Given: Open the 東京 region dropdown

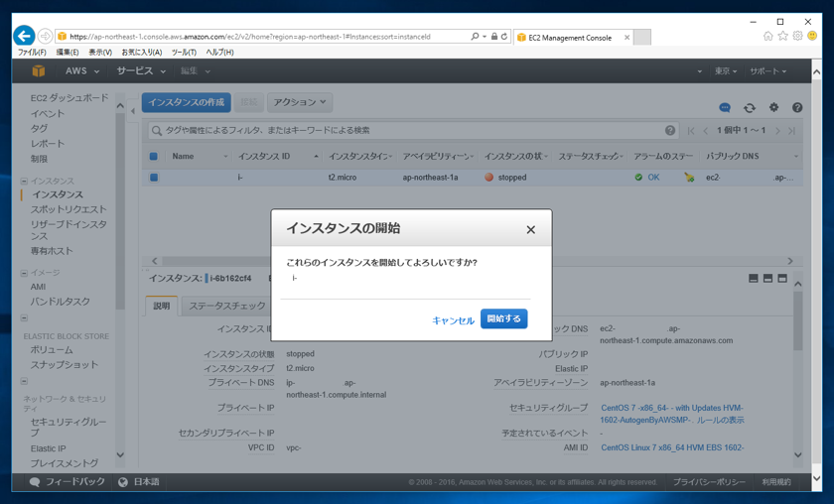Looking at the screenshot, I should [726, 71].
